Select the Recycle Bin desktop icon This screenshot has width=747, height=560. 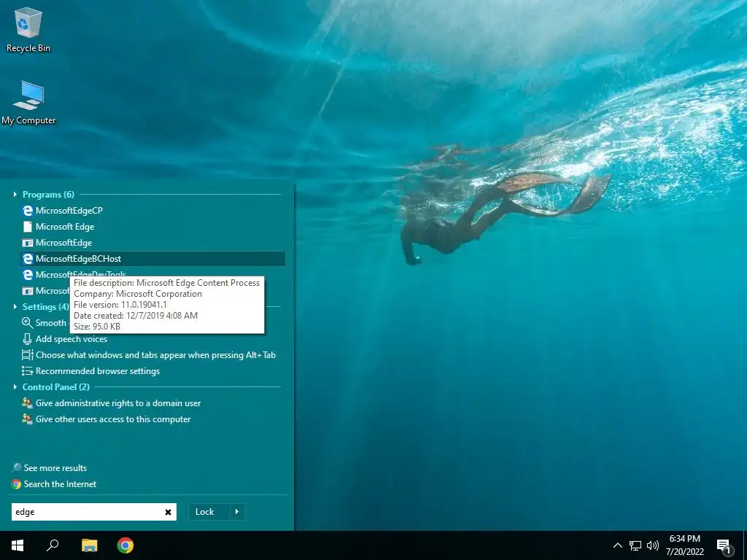coord(28,31)
